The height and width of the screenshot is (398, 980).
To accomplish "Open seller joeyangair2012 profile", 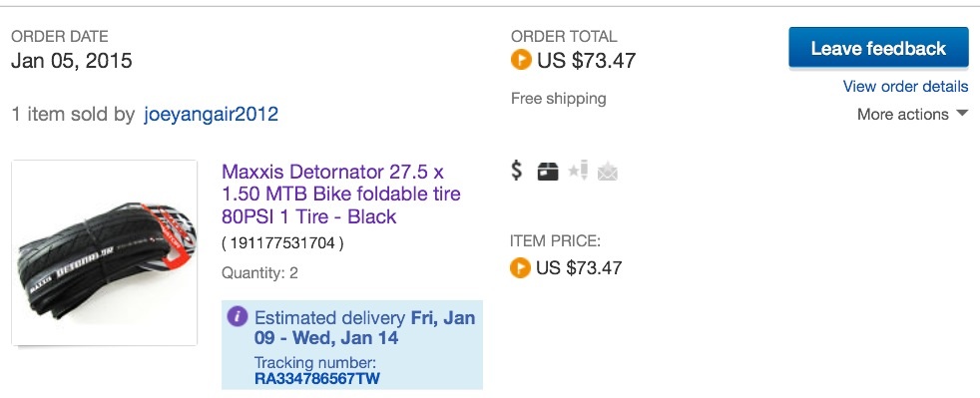I will coord(211,115).
